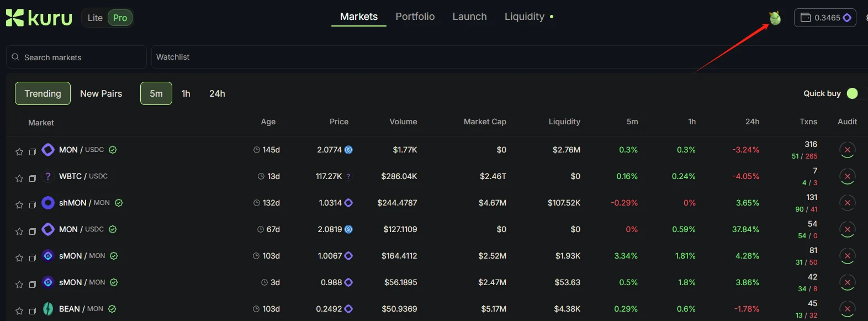Sort by Liquidity column header
This screenshot has width=868, height=321.
tap(564, 122)
